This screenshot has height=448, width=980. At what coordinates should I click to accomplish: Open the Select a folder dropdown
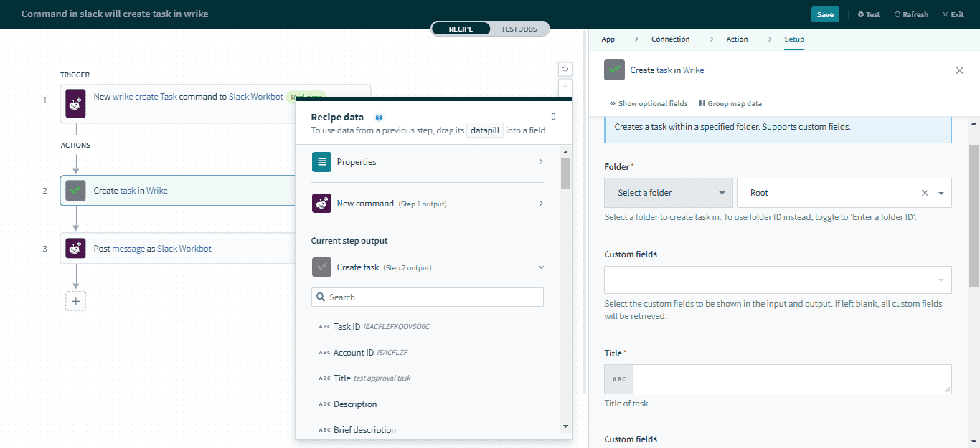(668, 192)
